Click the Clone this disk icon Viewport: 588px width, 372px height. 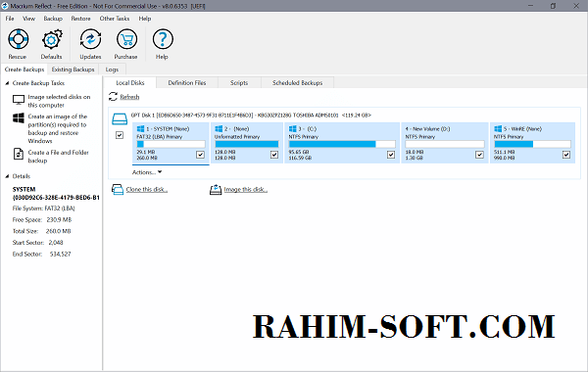118,189
